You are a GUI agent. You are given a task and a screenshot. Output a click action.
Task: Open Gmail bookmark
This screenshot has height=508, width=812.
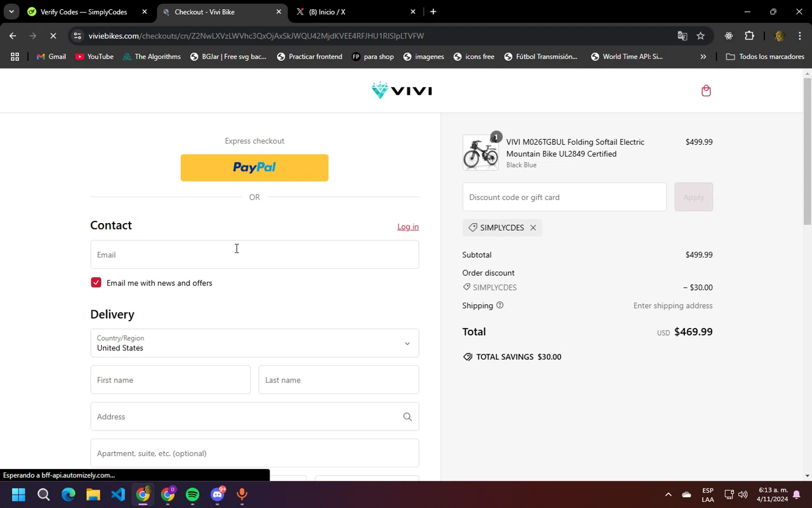click(51, 56)
